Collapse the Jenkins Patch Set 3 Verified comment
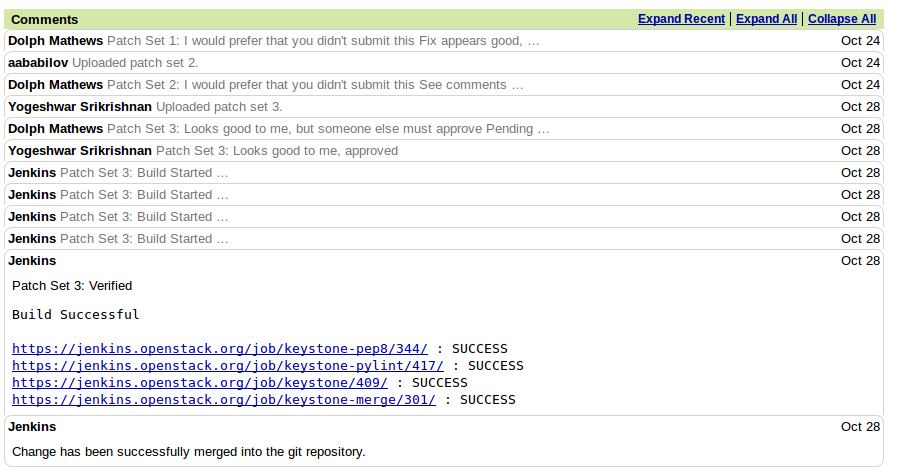The width and height of the screenshot is (899, 476). coord(32,261)
